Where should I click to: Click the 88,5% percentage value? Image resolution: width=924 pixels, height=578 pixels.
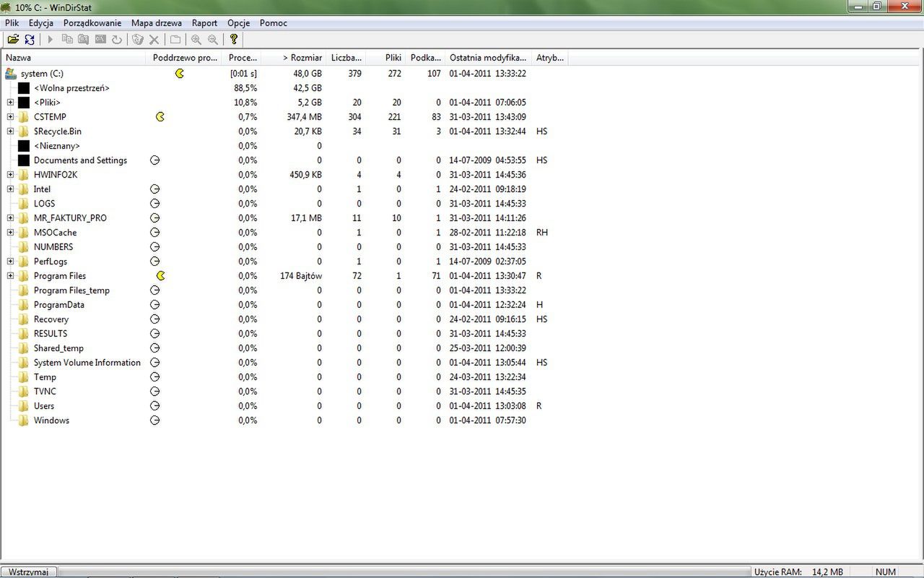coord(245,87)
